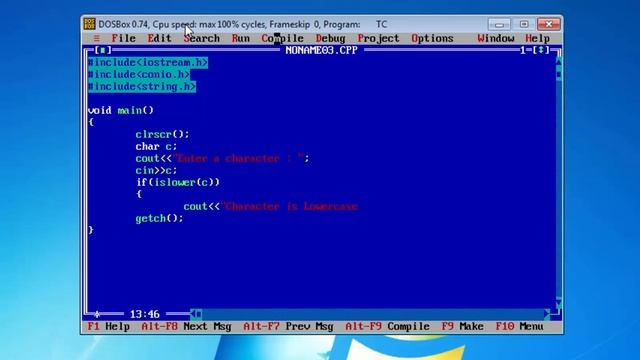Viewport: 640px width, 360px height.
Task: Open the Window menu
Action: tap(496, 38)
